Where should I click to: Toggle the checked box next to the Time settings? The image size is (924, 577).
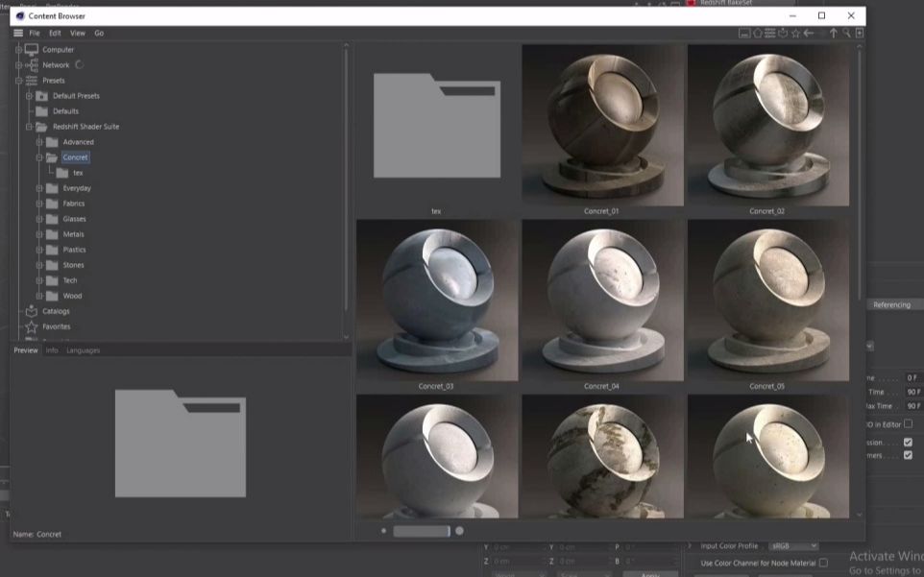coord(907,442)
